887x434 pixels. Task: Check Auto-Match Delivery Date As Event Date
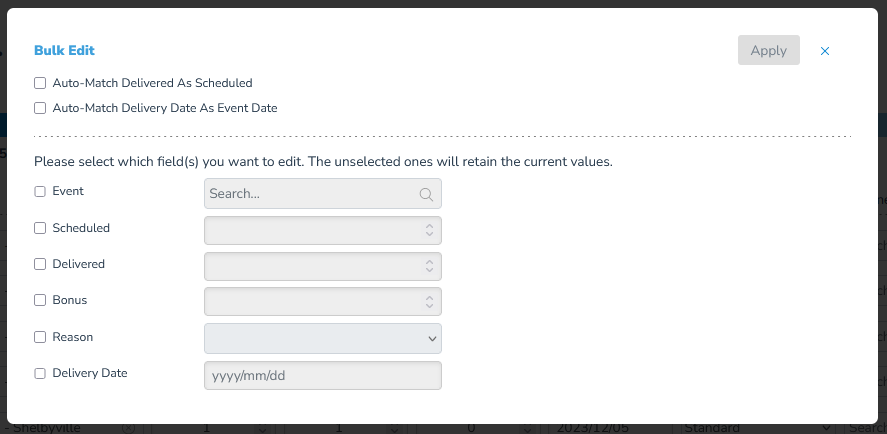pos(40,108)
